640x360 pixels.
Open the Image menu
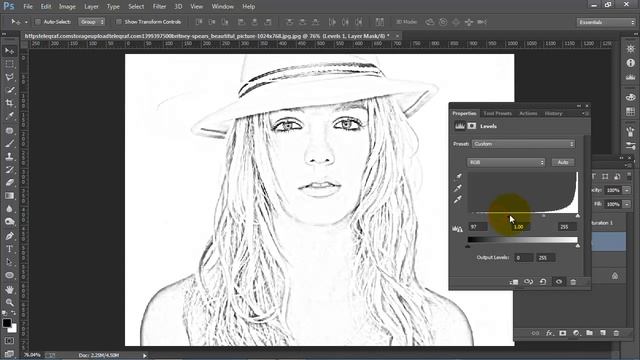pos(67,7)
